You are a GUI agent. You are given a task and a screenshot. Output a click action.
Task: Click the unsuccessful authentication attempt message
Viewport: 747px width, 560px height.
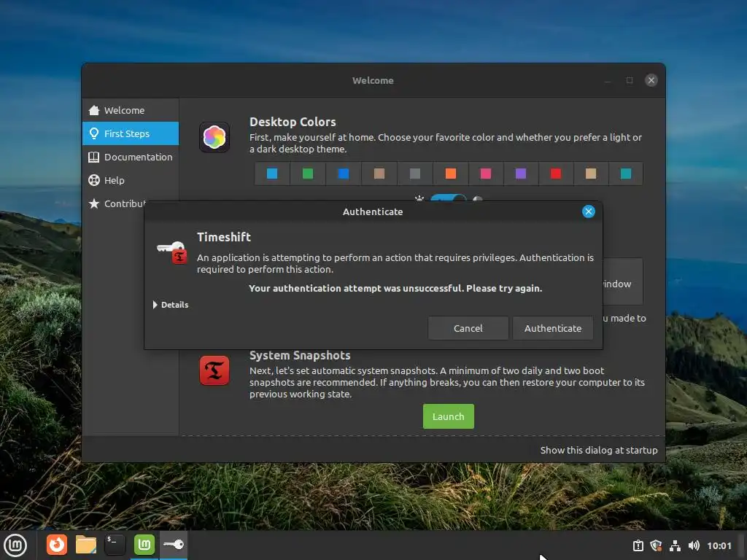[x=395, y=289]
